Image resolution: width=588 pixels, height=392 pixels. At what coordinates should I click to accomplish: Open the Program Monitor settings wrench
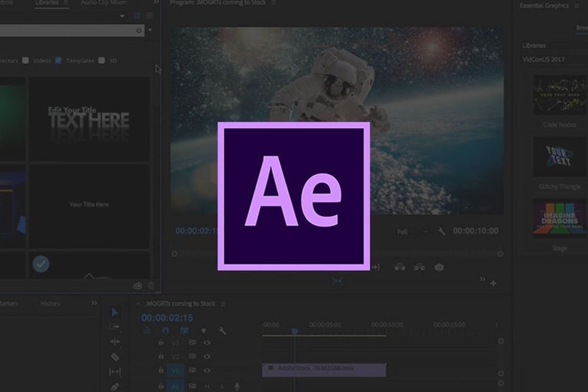point(441,232)
